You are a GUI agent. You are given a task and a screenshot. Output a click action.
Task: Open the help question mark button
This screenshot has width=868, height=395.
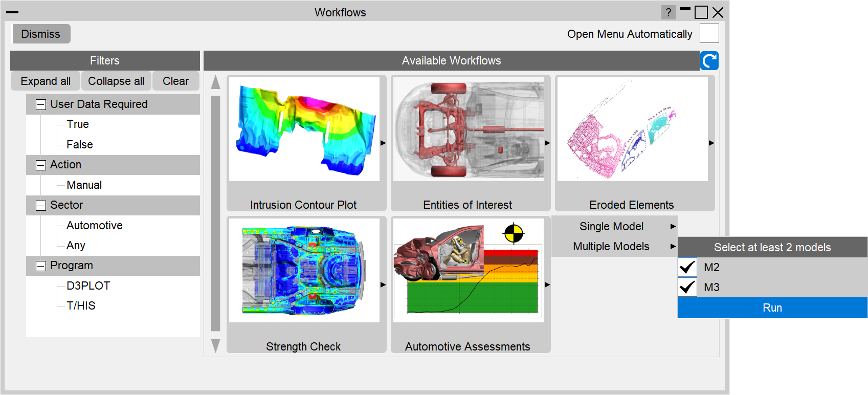[668, 12]
